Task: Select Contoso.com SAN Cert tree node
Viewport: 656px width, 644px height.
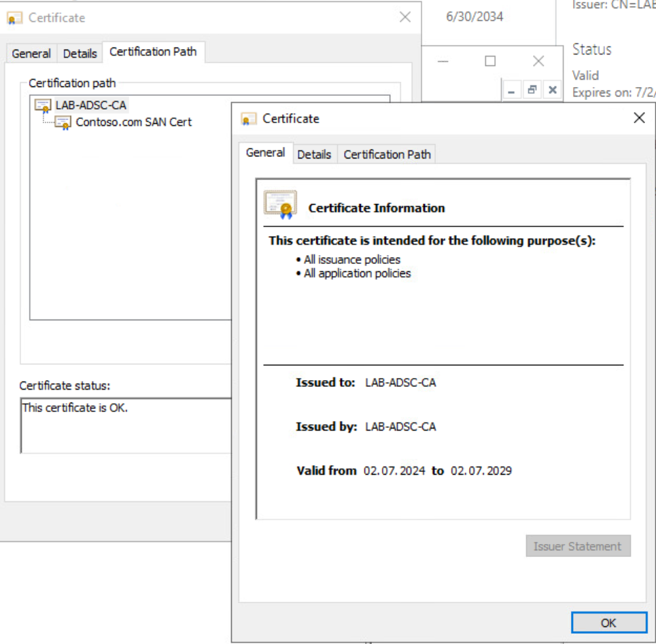Action: 133,122
